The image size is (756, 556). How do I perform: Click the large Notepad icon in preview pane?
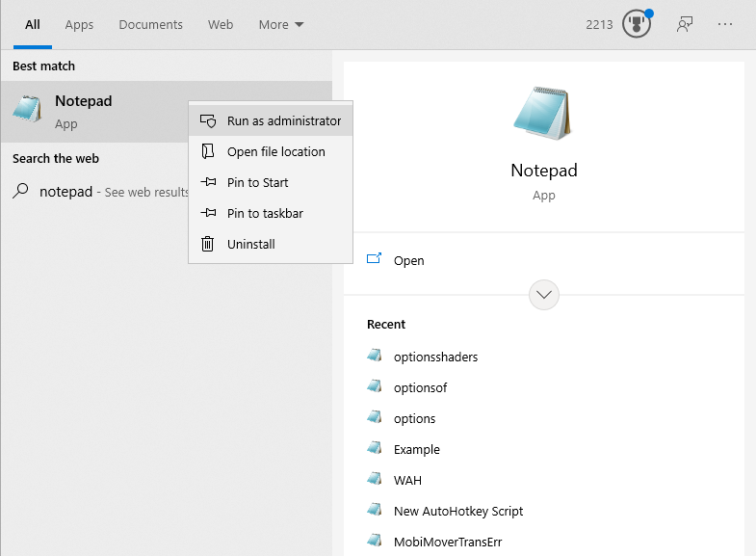[x=543, y=114]
